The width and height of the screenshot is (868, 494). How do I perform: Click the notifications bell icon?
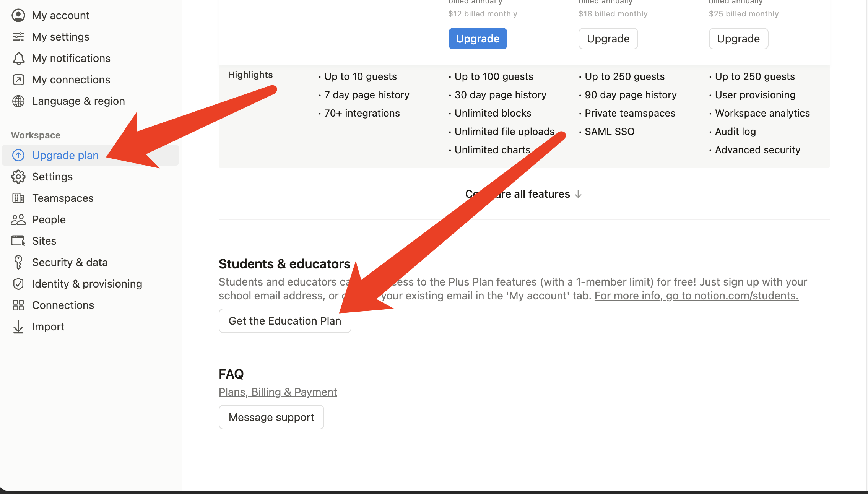click(x=18, y=58)
